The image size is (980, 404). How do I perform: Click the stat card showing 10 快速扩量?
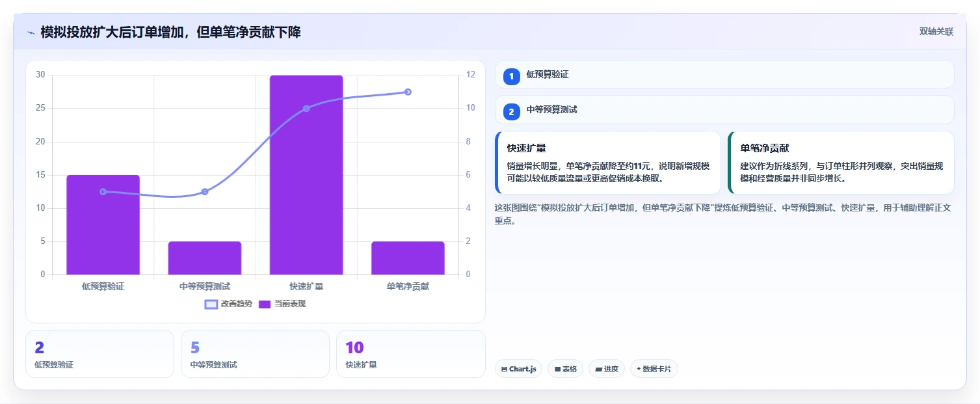411,354
